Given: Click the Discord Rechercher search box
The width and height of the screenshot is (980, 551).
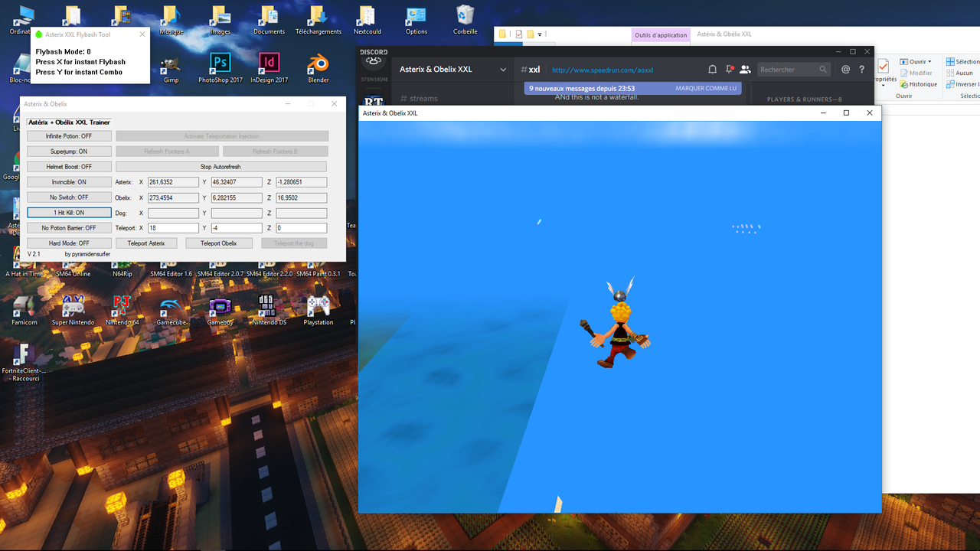Looking at the screenshot, I should point(794,70).
